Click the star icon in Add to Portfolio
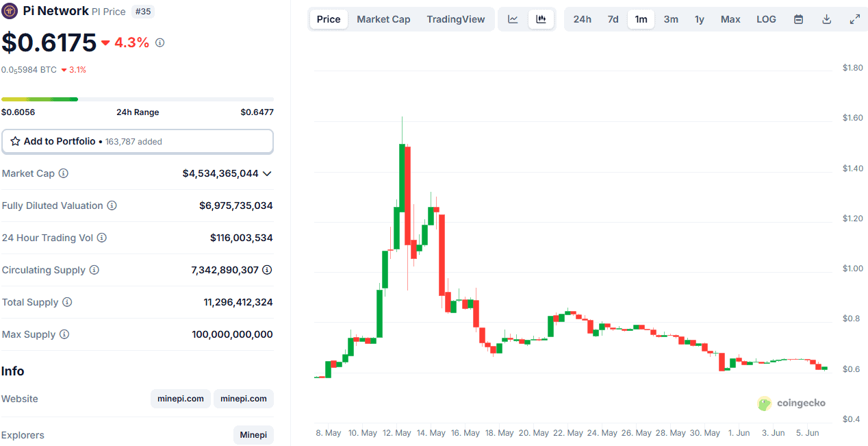Image resolution: width=868 pixels, height=446 pixels. click(14, 141)
